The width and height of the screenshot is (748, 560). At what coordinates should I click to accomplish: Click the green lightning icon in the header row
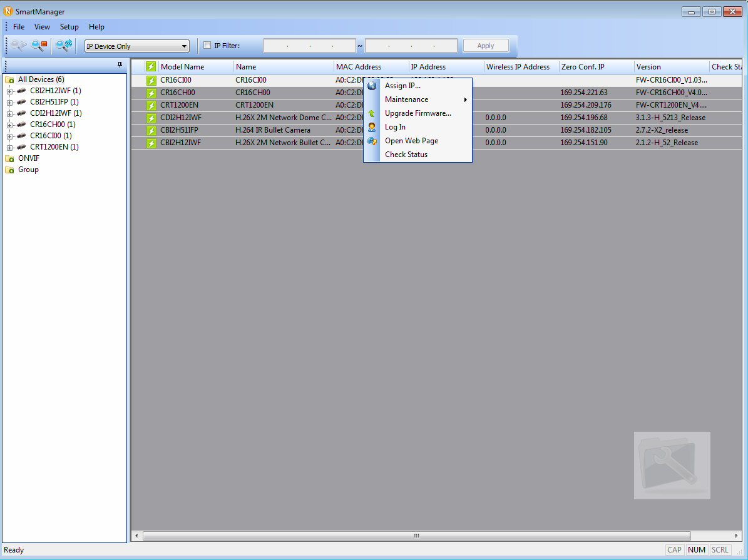(151, 67)
